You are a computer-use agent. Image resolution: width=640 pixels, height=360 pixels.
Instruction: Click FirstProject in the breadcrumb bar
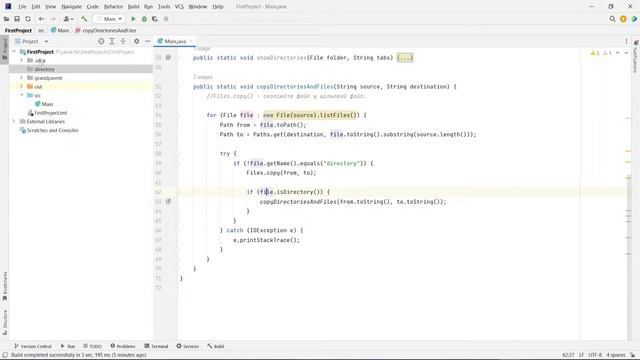[18, 31]
